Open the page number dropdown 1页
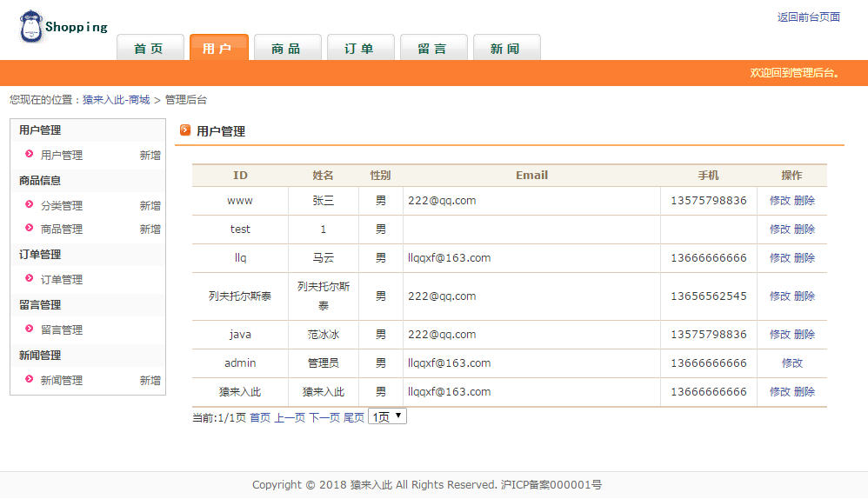Screen dimensions: 868x499 (x=388, y=416)
